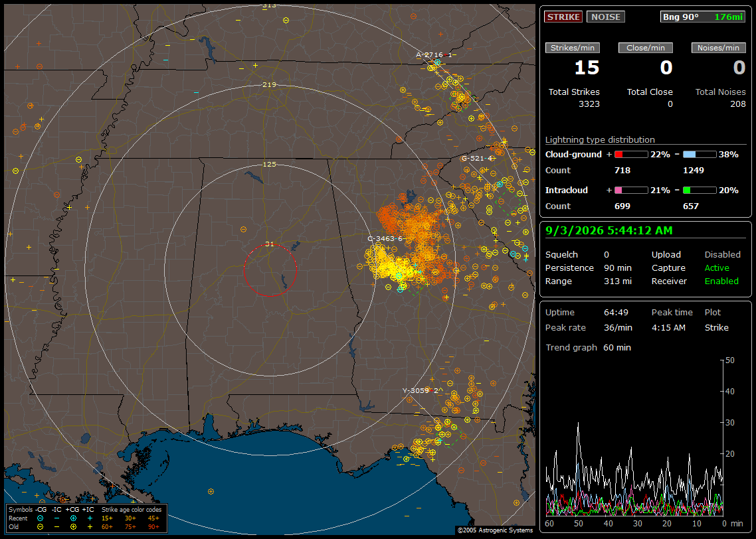Select the Noises/min header button

pos(718,48)
